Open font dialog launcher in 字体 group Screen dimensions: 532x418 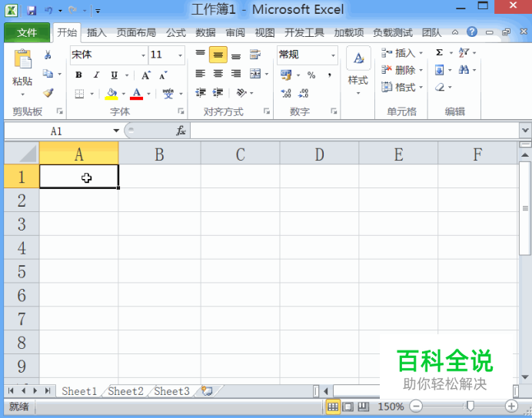tap(181, 111)
